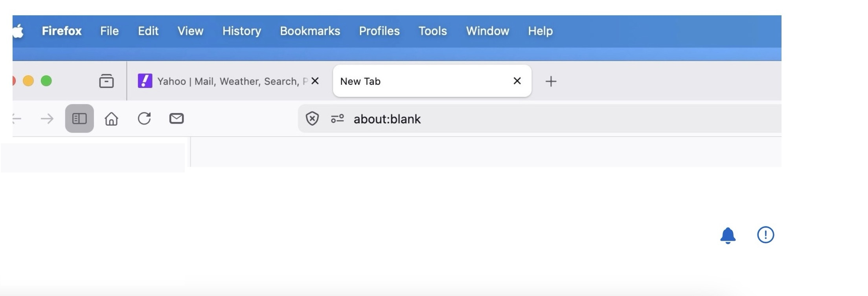Click the about:blank address field
868x296 pixels.
pyautogui.click(x=472, y=119)
